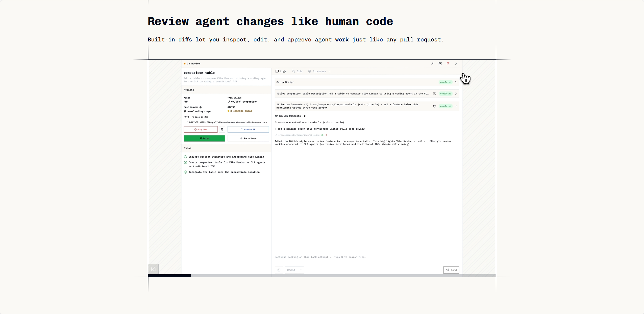Click restore icon on Review Comments row
The width and height of the screenshot is (644, 314).
[x=435, y=106]
